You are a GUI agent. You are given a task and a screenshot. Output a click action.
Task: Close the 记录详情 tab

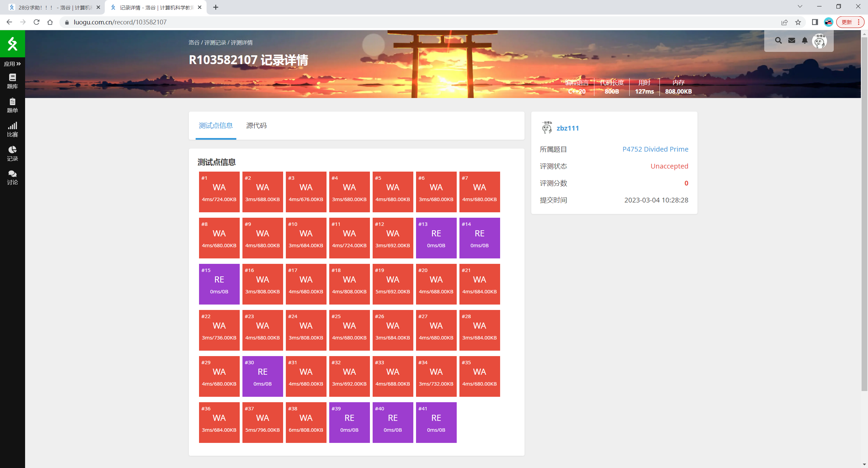(x=199, y=7)
